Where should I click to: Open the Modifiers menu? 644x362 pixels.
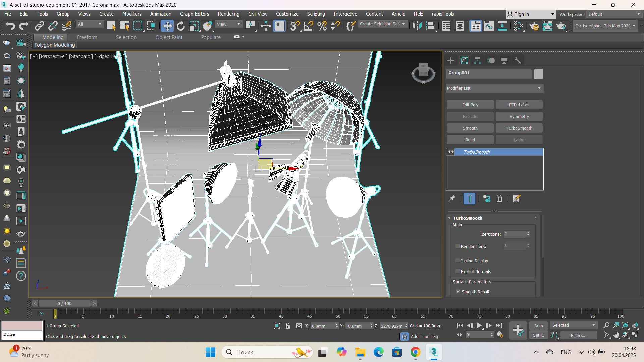[132, 14]
